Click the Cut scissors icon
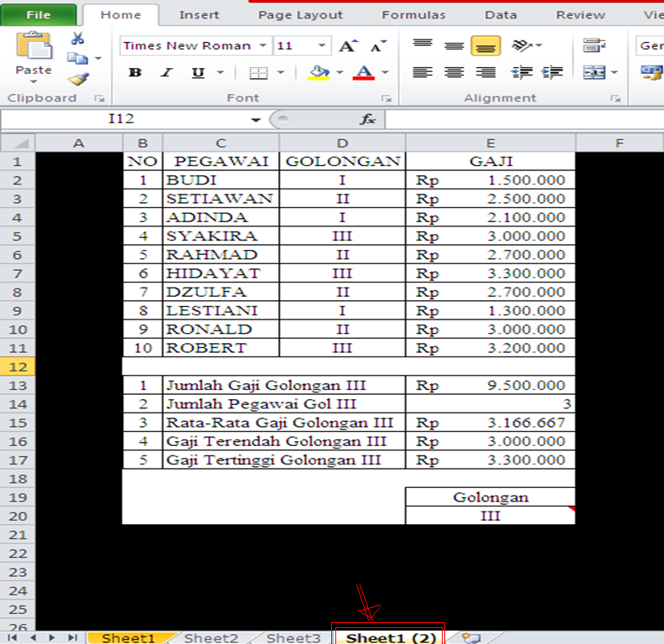664x644 pixels. [x=77, y=39]
